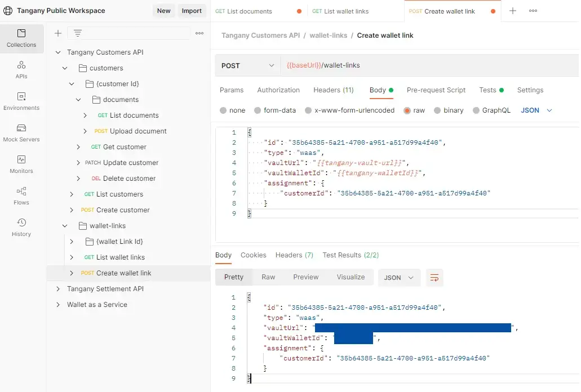Open the request Tests tab

[x=491, y=90]
